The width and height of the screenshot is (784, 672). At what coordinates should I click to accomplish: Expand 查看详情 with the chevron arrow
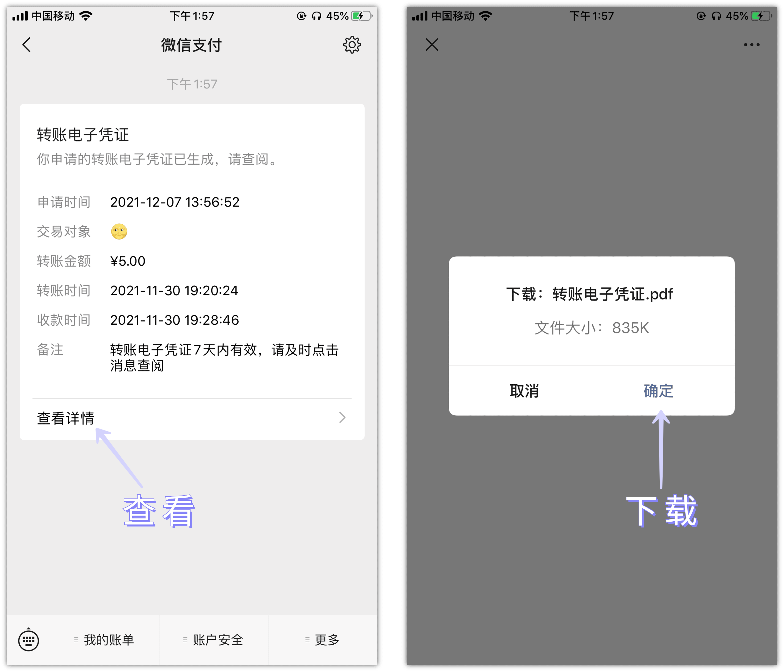[342, 417]
